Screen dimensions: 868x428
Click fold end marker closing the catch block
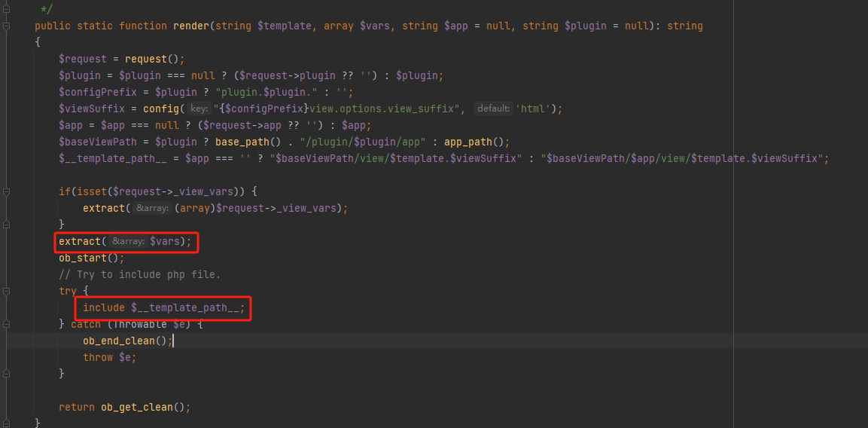click(6, 374)
